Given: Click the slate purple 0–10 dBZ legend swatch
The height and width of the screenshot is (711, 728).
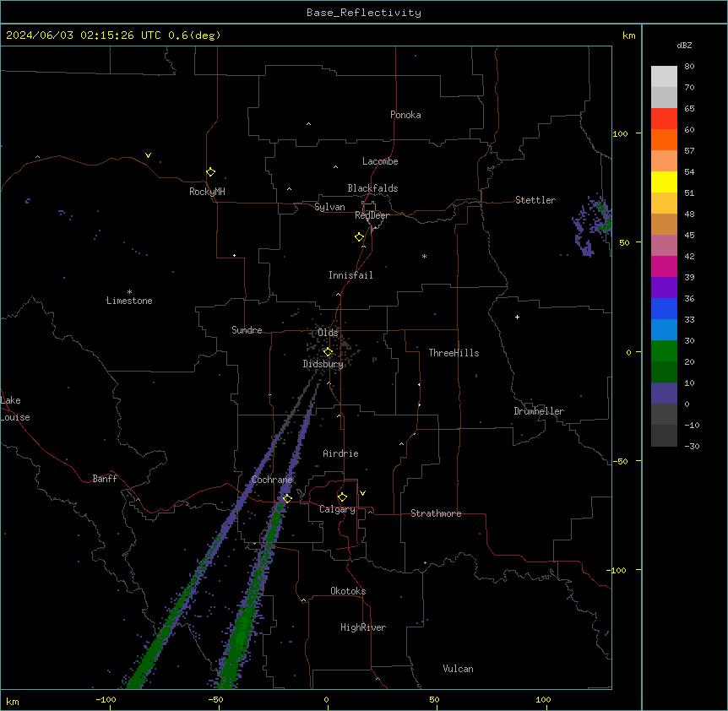Looking at the screenshot, I should pyautogui.click(x=664, y=393).
